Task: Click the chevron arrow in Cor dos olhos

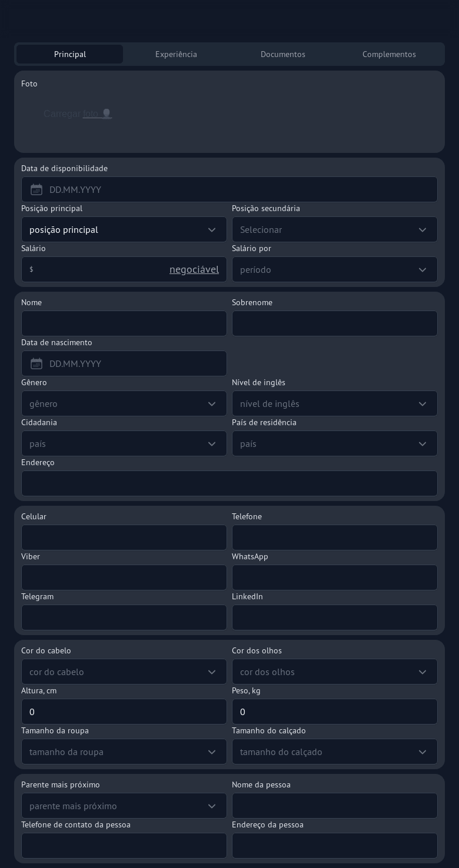Action: coord(422,672)
